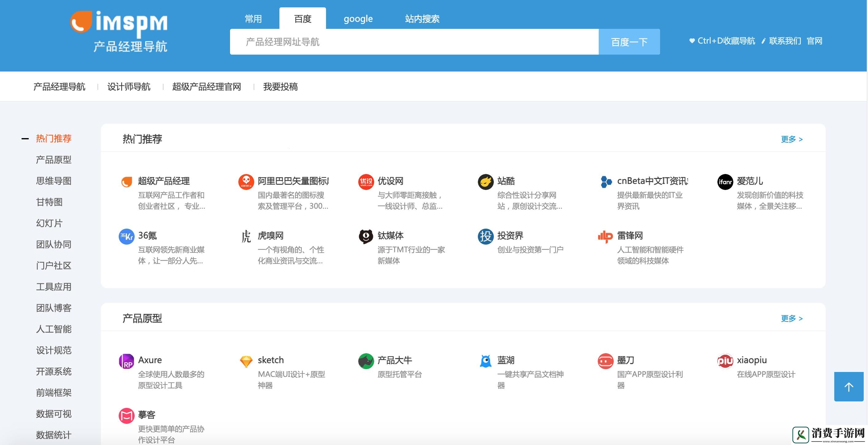
Task: Jump to 开源系统 in the sidebar
Action: [x=54, y=372]
